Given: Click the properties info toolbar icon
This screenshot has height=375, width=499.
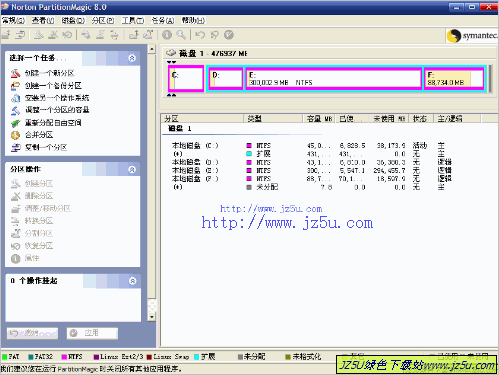Looking at the screenshot, I should (167, 35).
